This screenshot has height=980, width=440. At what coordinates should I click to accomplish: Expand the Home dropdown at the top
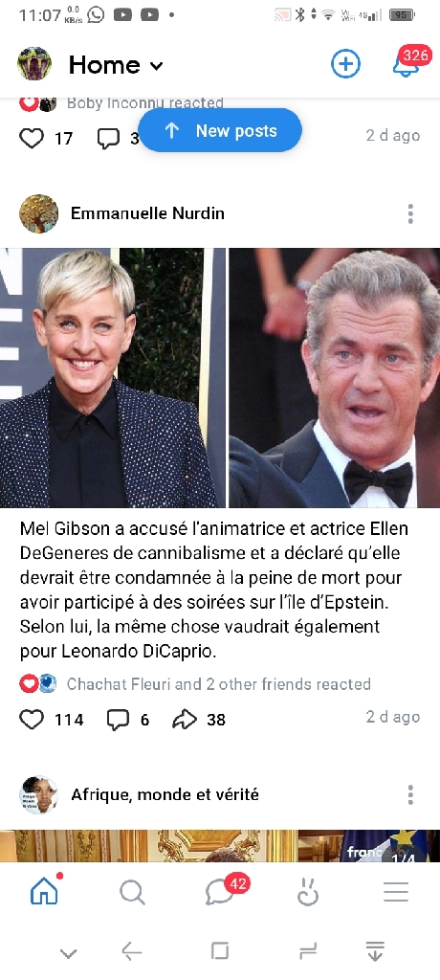(x=117, y=64)
